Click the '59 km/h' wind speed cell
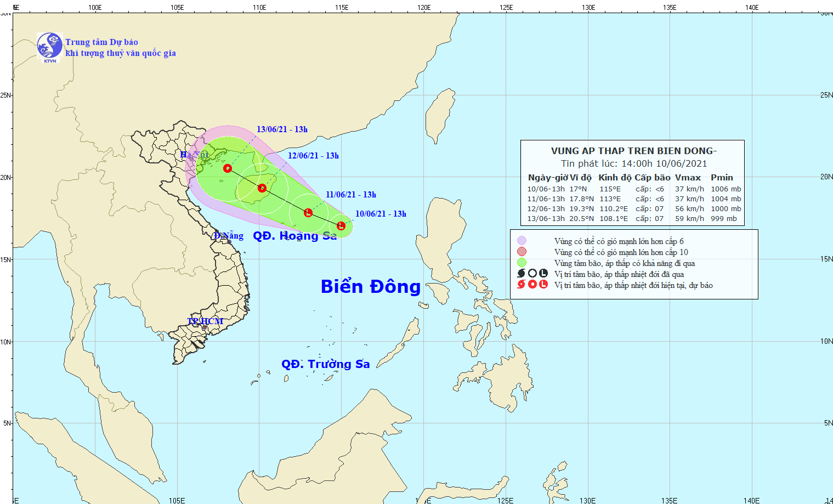The image size is (833, 504). coord(690,219)
